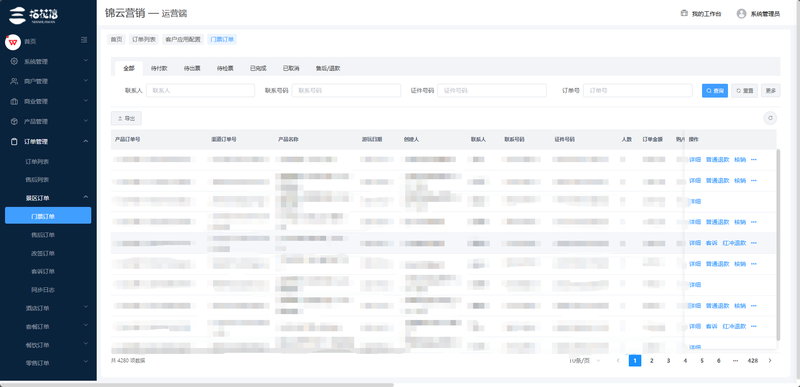Open the 首页 breadcrumb tab

pos(116,39)
